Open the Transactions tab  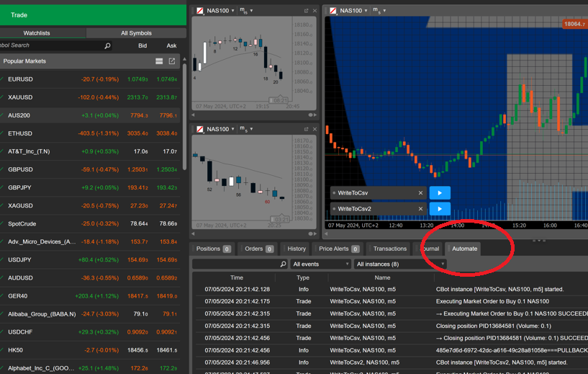389,249
